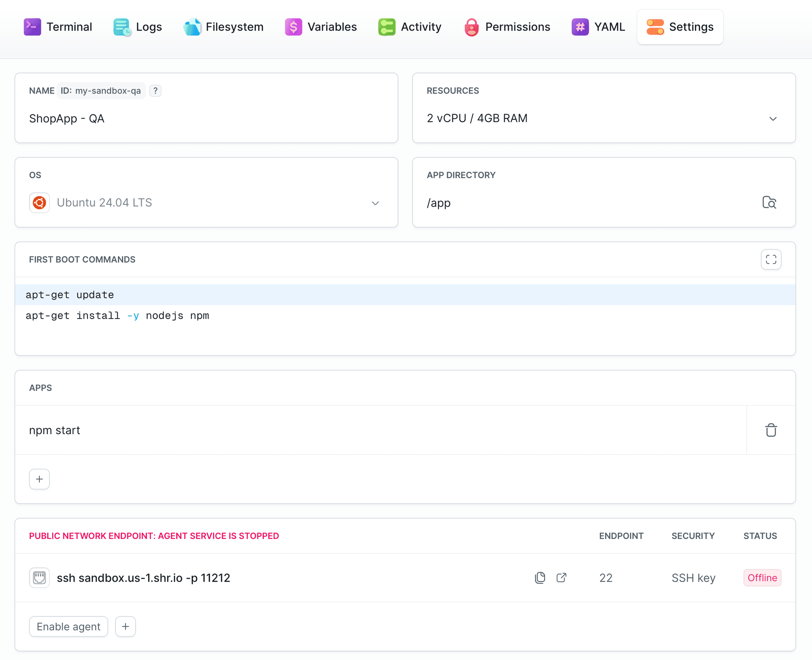This screenshot has height=660, width=812.
Task: Click the Offline status badge
Action: tap(762, 577)
